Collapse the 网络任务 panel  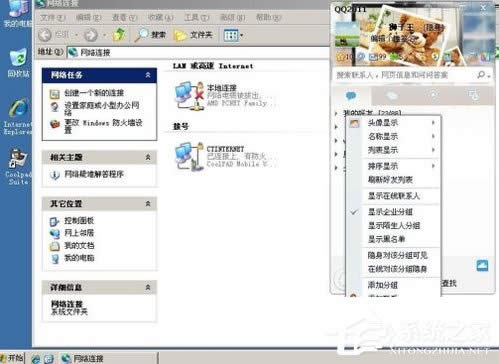148,75
